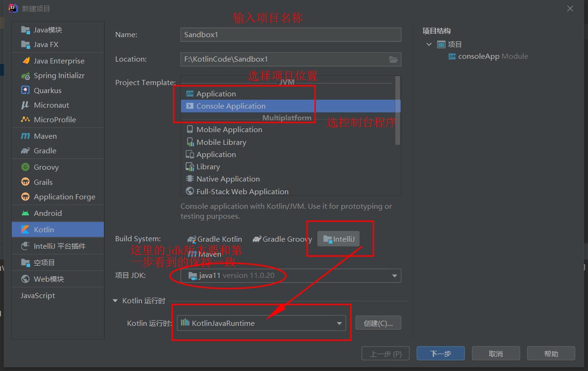Choose Mobile Application template
588x371 pixels.
[288, 129]
